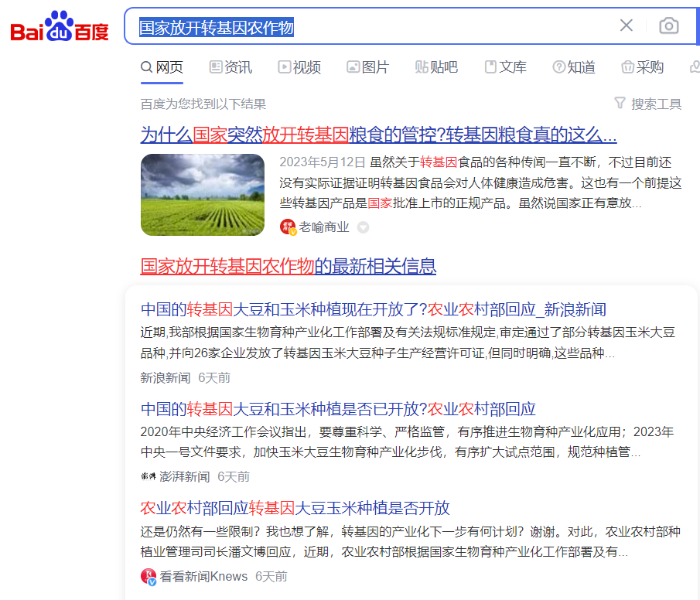Click the 2023年5月12日 date text
The height and width of the screenshot is (600, 700).
pyautogui.click(x=323, y=162)
